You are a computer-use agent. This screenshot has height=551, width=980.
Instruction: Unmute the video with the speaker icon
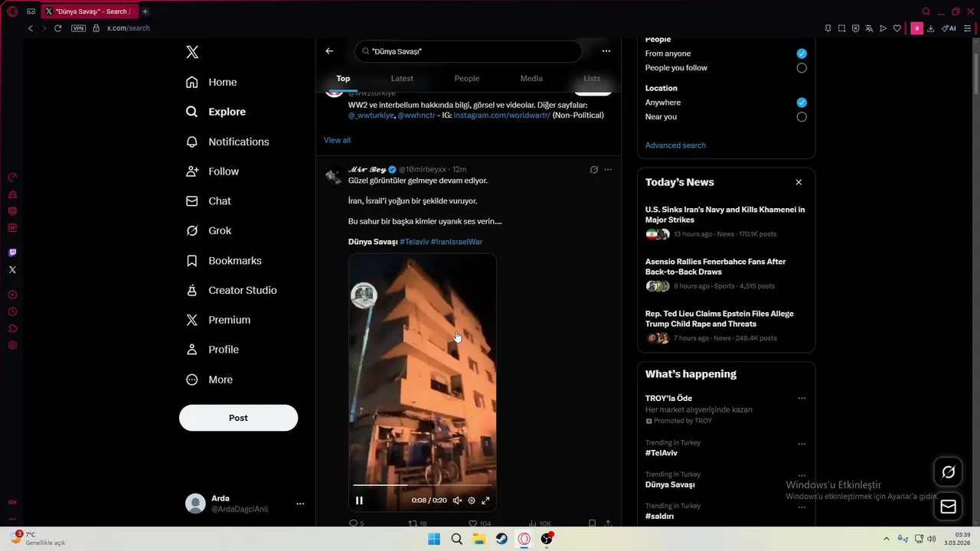click(x=457, y=500)
